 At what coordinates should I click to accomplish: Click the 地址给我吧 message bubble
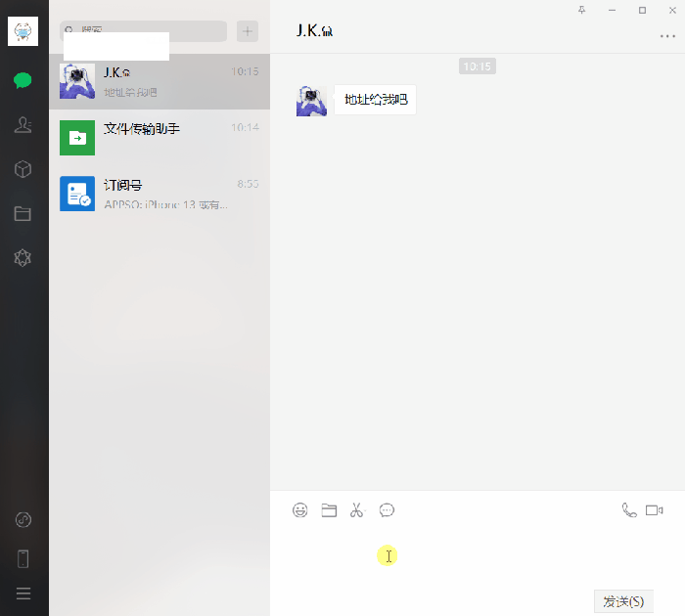click(x=376, y=100)
